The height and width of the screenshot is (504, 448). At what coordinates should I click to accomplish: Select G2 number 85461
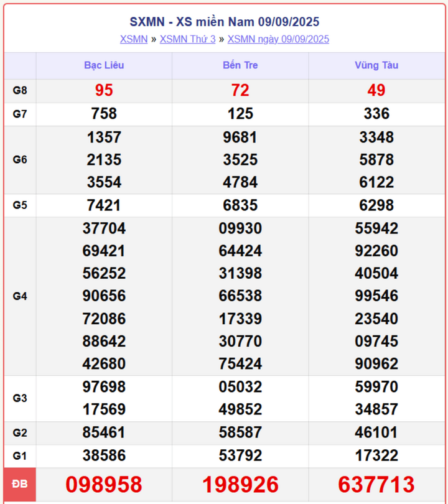click(x=104, y=432)
